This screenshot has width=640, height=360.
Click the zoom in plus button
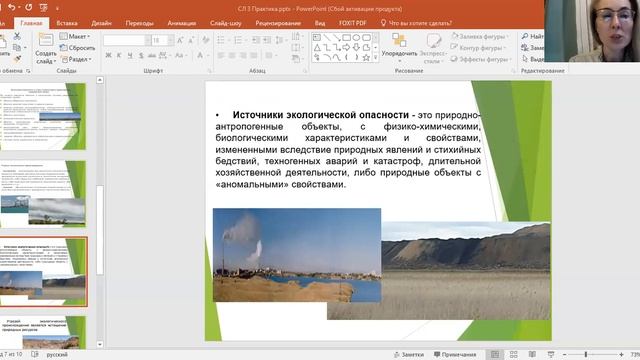[621, 354]
